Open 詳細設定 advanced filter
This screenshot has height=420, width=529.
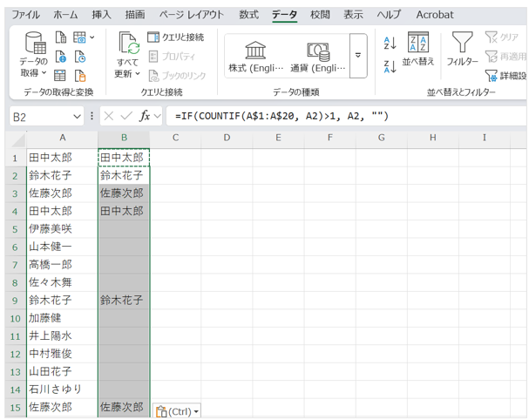[505, 76]
